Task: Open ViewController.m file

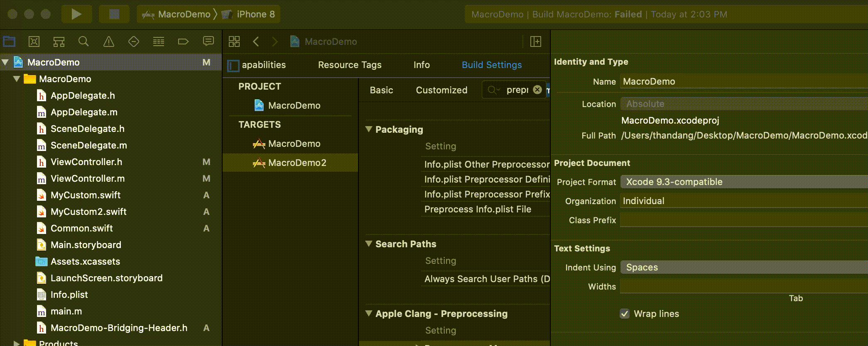Action: coord(88,178)
